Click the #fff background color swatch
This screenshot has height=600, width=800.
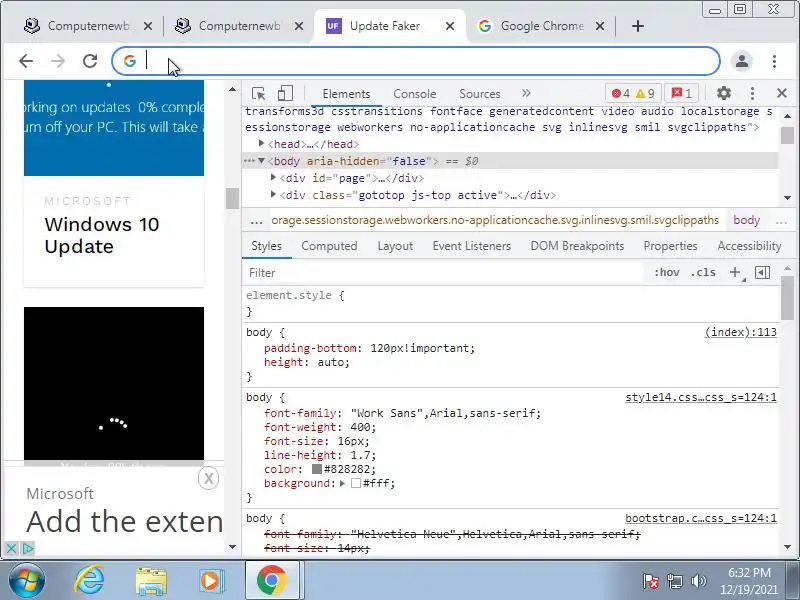pyautogui.click(x=356, y=483)
